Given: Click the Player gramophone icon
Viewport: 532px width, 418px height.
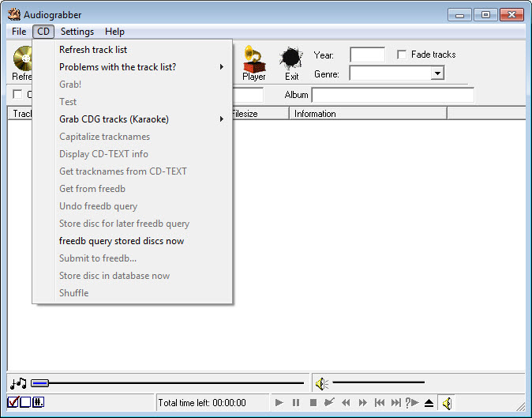Looking at the screenshot, I should click(x=254, y=58).
